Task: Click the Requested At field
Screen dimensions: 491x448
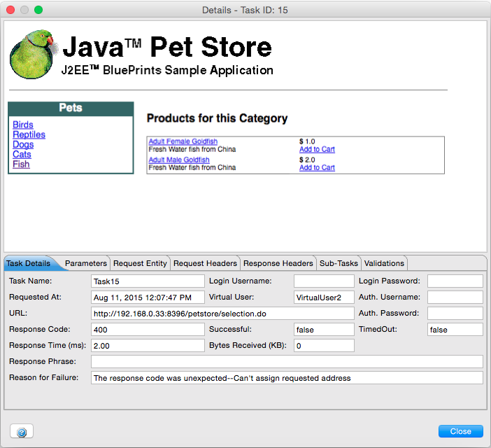Action: pyautogui.click(x=148, y=297)
